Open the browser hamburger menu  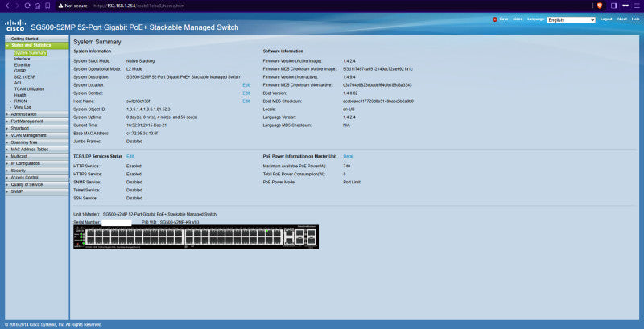(x=637, y=6)
